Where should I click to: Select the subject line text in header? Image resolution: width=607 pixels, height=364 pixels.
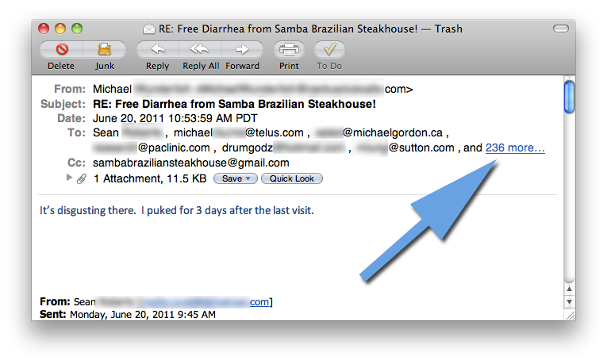(234, 104)
